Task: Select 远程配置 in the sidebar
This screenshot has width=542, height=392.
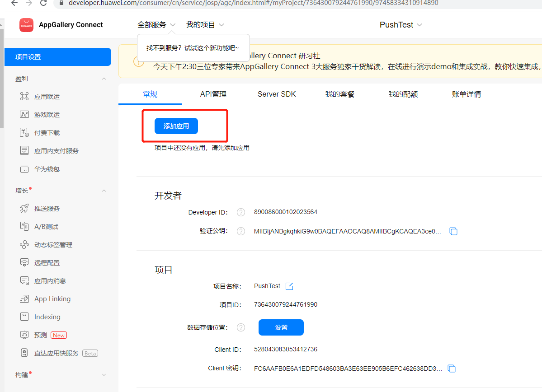Action: click(47, 263)
